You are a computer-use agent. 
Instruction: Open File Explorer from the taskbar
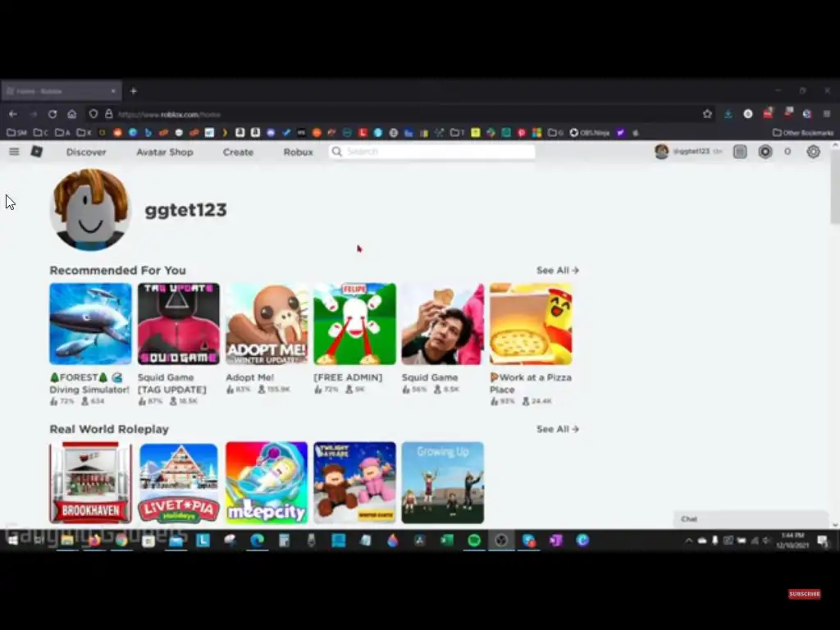67,541
